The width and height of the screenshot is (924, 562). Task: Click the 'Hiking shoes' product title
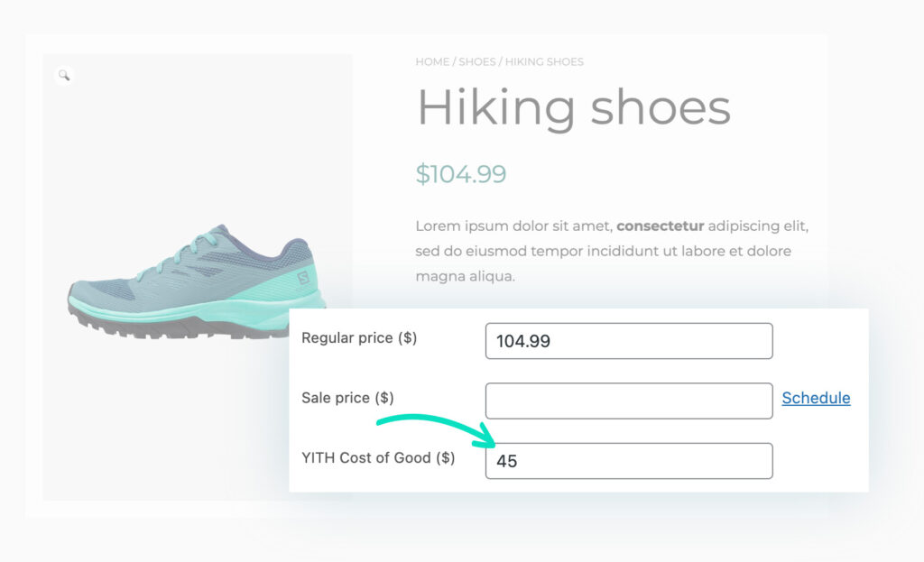(574, 108)
